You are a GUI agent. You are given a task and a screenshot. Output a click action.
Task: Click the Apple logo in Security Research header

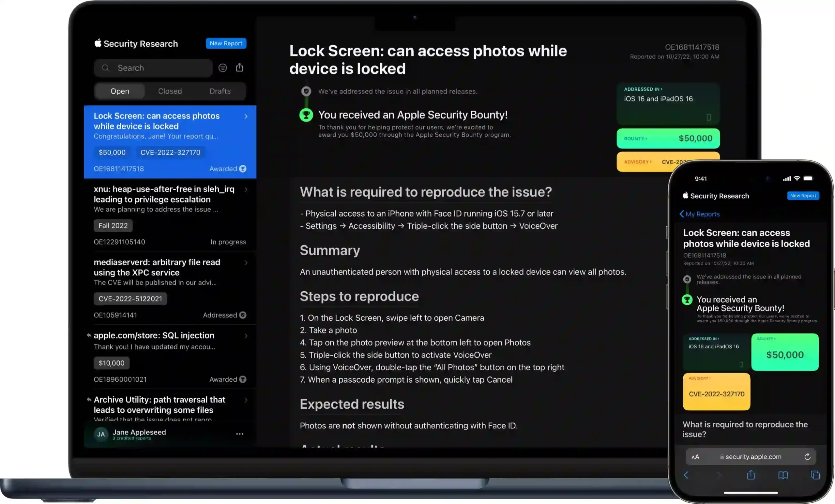98,43
